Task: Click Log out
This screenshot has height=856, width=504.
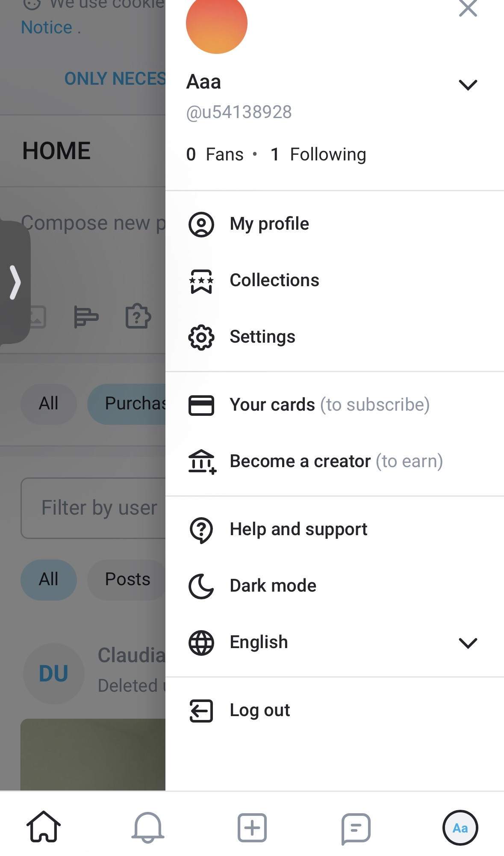Action: tap(259, 710)
